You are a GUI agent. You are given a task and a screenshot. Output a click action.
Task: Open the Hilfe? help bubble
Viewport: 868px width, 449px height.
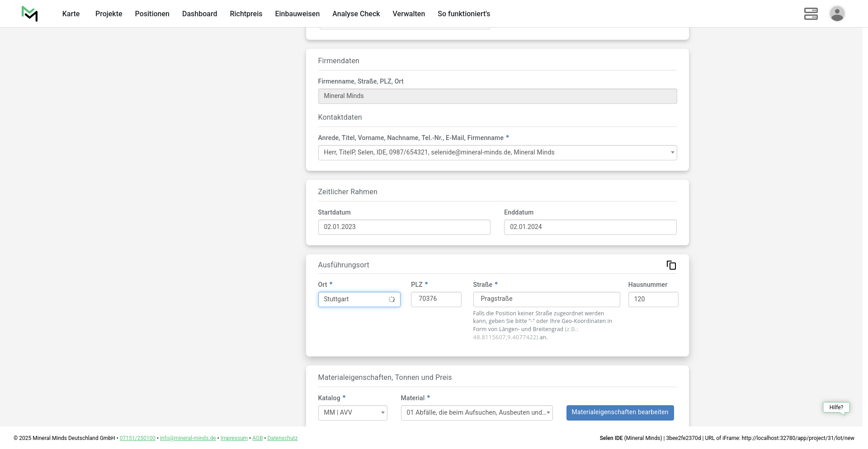[x=836, y=407]
